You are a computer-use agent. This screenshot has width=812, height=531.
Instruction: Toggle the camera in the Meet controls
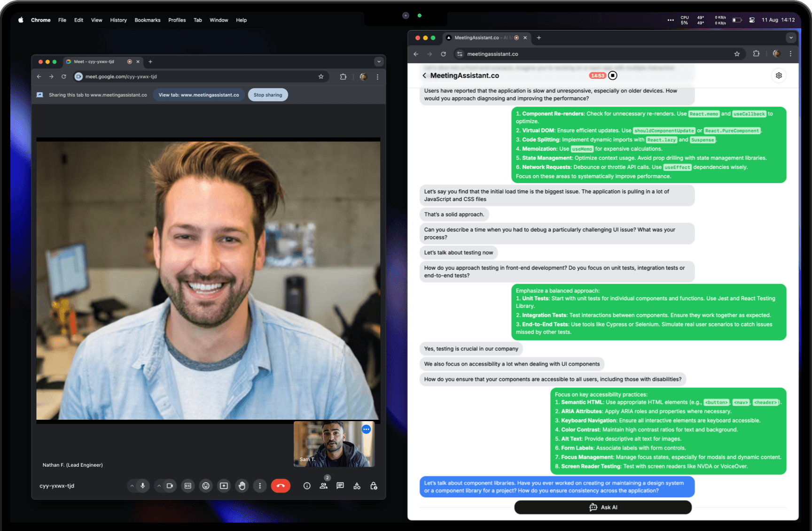(x=170, y=486)
